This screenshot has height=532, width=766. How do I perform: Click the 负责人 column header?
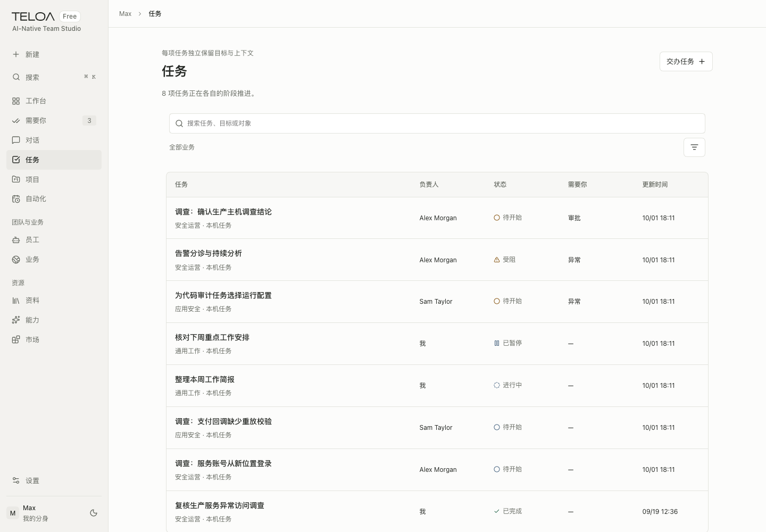[x=429, y=185]
